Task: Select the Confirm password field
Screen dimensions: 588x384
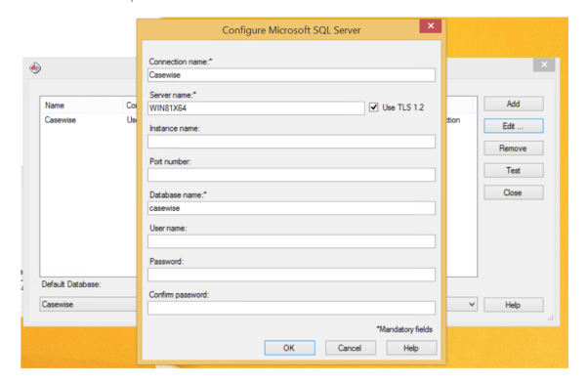Action: point(291,308)
